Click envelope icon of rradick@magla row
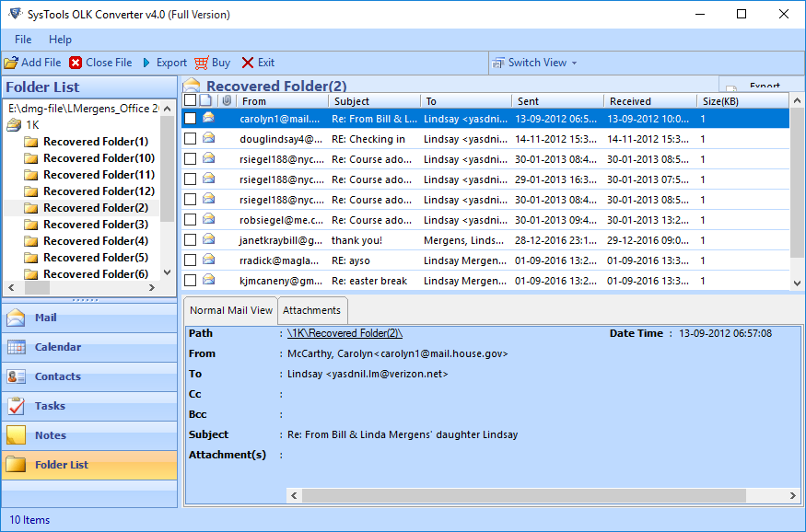Screen dimensions: 806x532 pyautogui.click(x=208, y=260)
